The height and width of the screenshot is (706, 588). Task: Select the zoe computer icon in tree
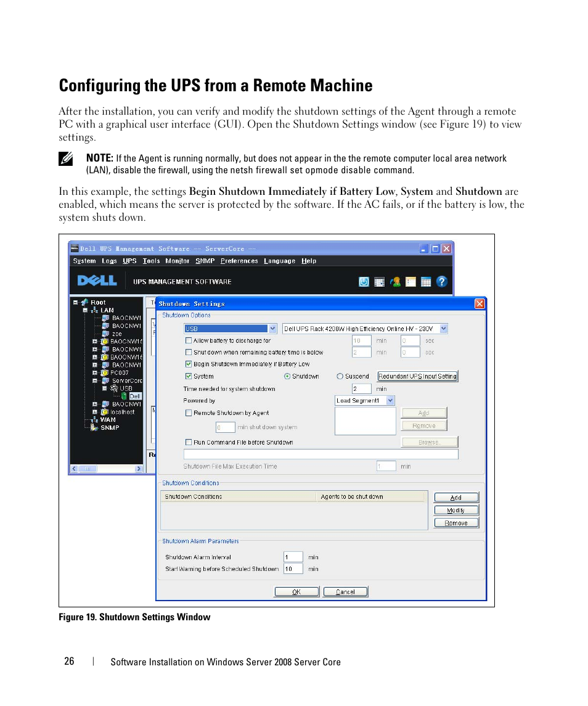point(106,334)
